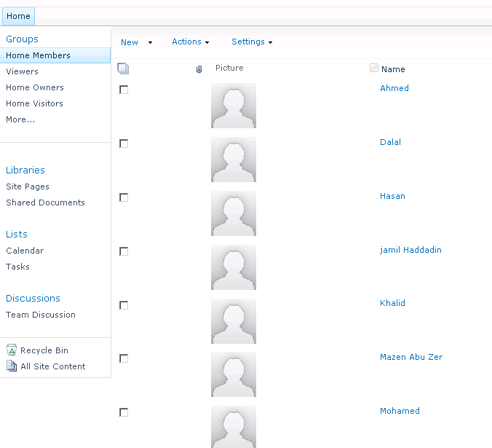Toggle the Name column header checkbox
Screen dimensions: 492x448
374,68
